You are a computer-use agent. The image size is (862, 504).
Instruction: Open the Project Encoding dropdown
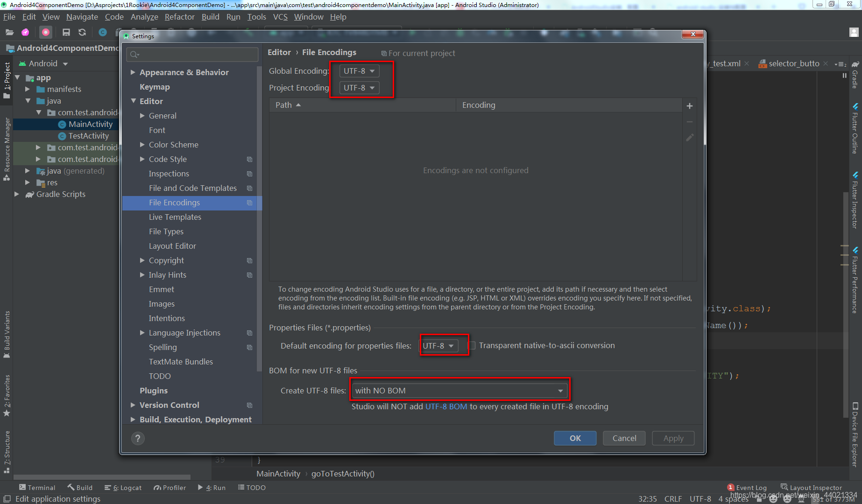tap(359, 88)
